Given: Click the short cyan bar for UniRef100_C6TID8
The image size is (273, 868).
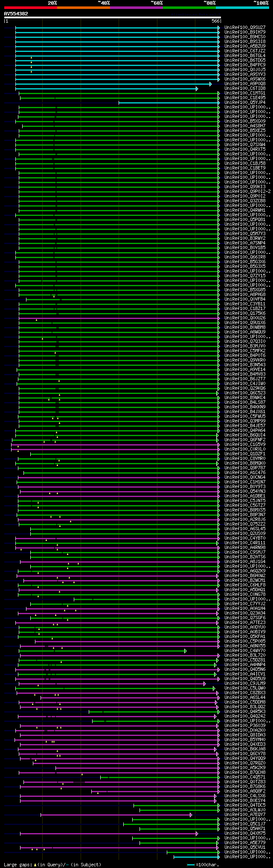Looking at the screenshot, I should [107, 88].
